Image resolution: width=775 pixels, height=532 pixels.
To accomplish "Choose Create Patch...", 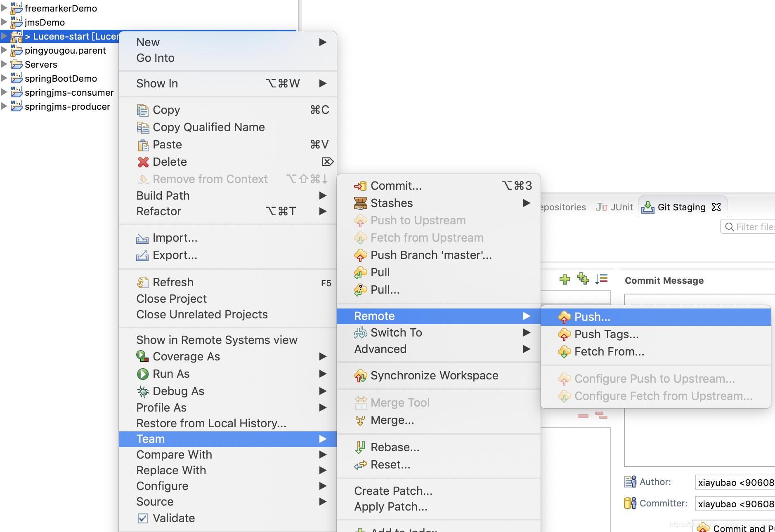I will 439,491.
